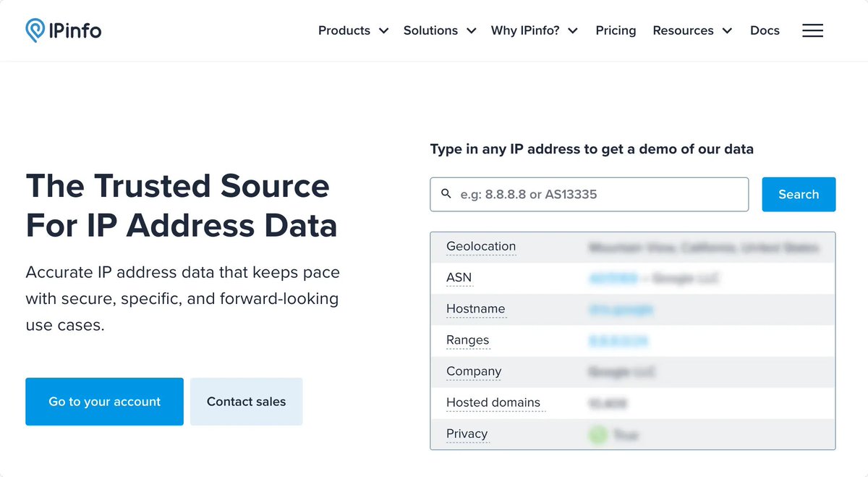868x477 pixels.
Task: Expand the Solutions dropdown
Action: click(x=440, y=30)
